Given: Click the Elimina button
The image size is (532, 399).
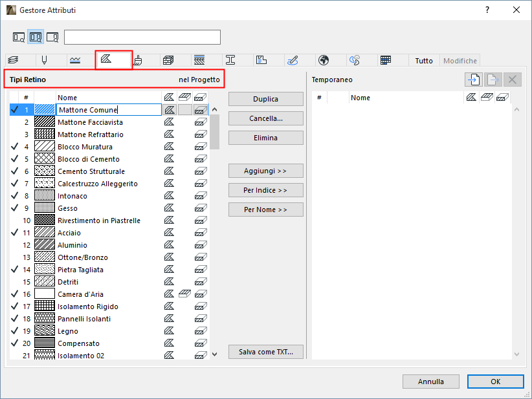Looking at the screenshot, I should click(265, 138).
